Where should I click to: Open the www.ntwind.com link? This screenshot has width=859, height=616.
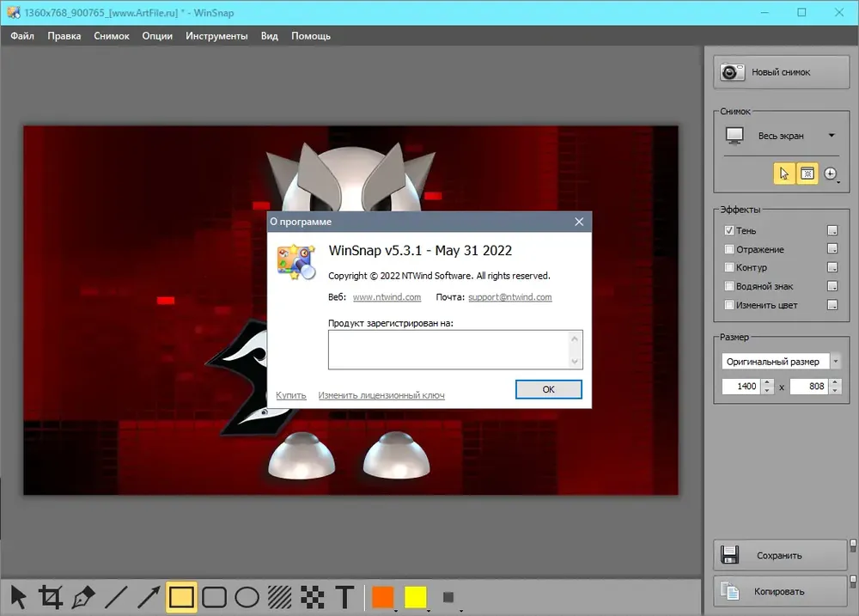coord(387,297)
